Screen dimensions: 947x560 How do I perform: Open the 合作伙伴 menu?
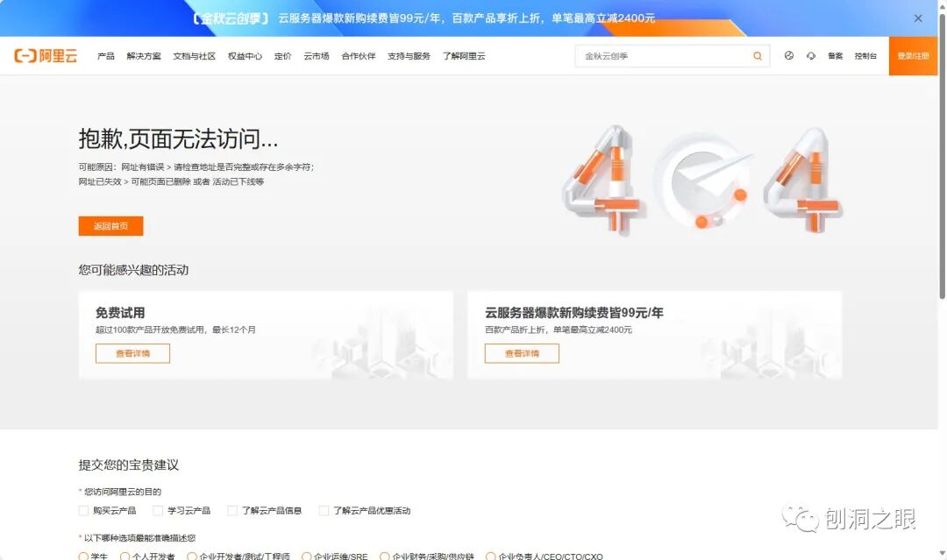click(358, 56)
